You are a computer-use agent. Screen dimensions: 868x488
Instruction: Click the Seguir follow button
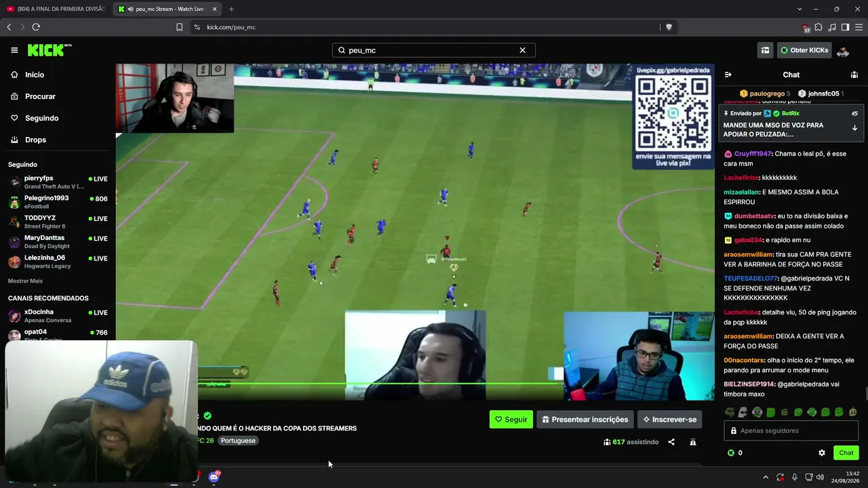pos(511,420)
